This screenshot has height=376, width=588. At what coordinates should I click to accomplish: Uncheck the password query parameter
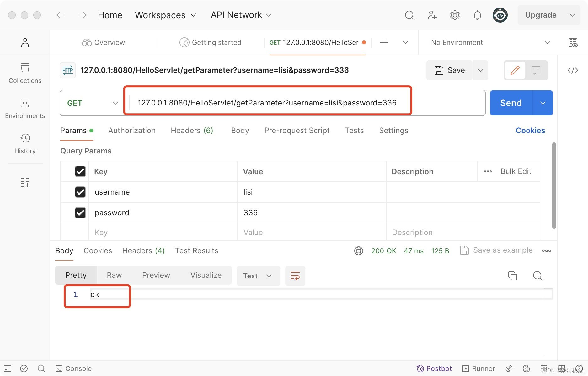(80, 212)
